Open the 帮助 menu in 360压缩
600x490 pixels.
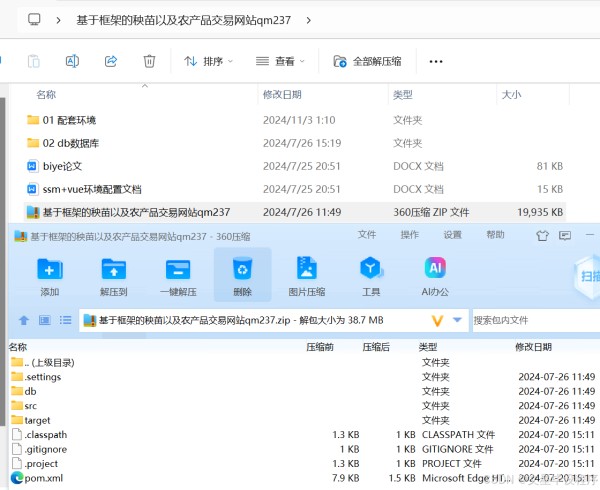point(495,235)
